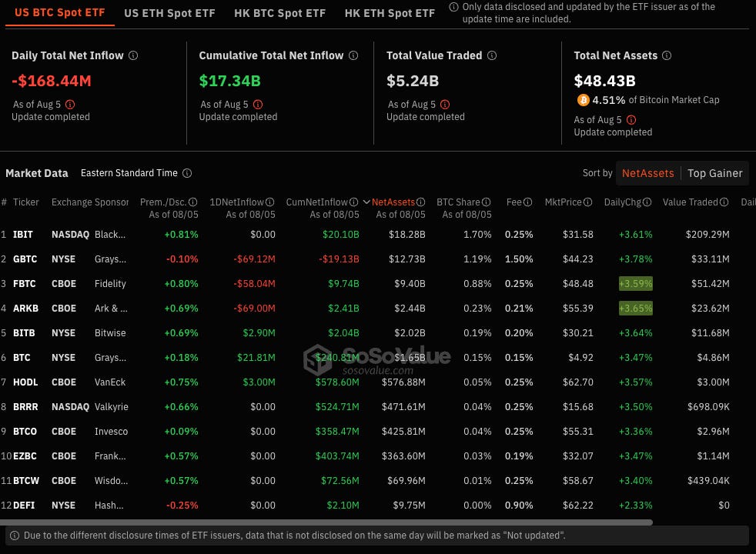Screen dimensions: 756x554
Task: Select US BTC Spot ETF tab
Action: [x=60, y=12]
